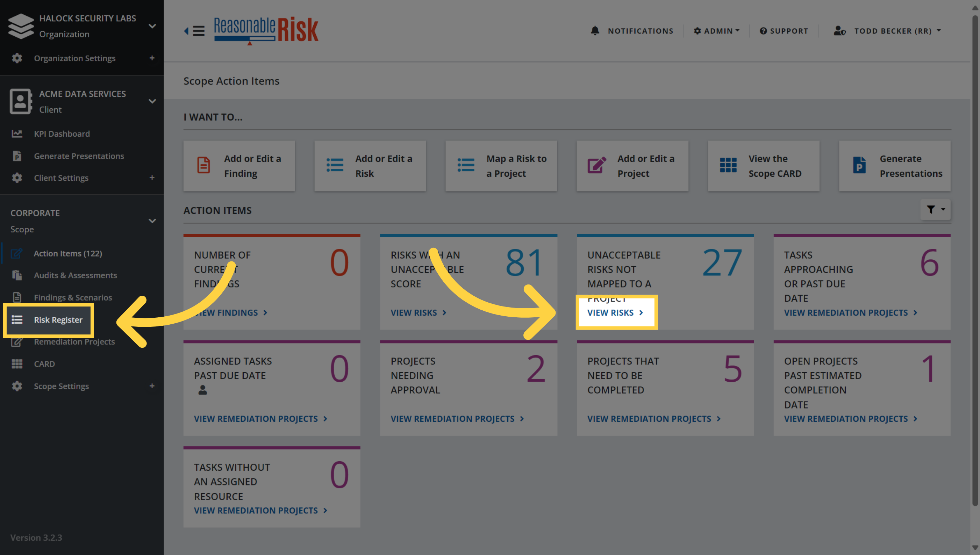Image resolution: width=980 pixels, height=555 pixels.
Task: Open the Action Items filter dropdown
Action: tap(935, 209)
